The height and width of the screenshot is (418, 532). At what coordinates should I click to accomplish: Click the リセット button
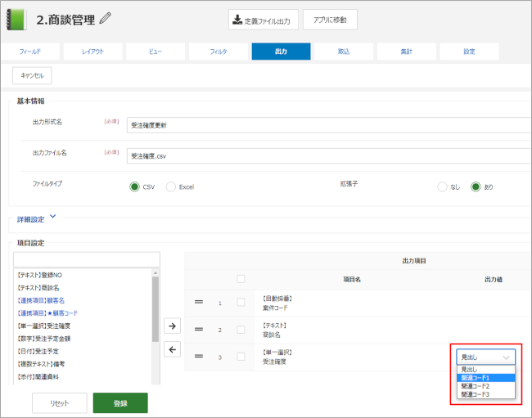coord(60,403)
